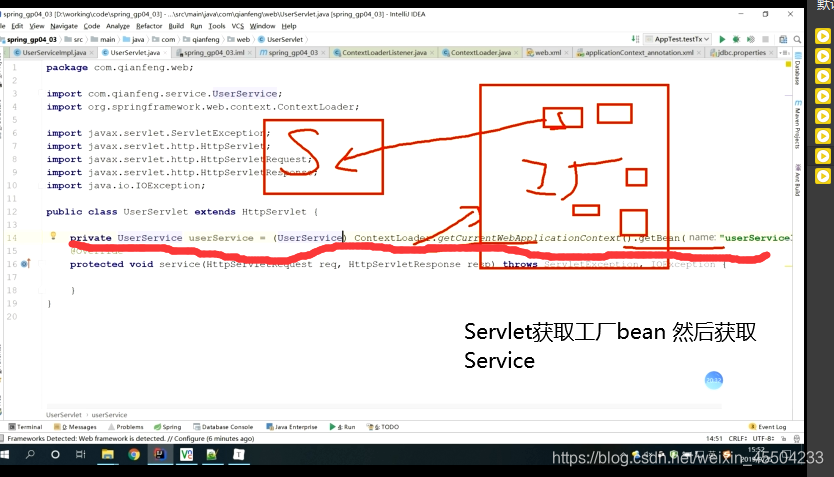Show hidden editor tabs dropdown

pos(785,53)
